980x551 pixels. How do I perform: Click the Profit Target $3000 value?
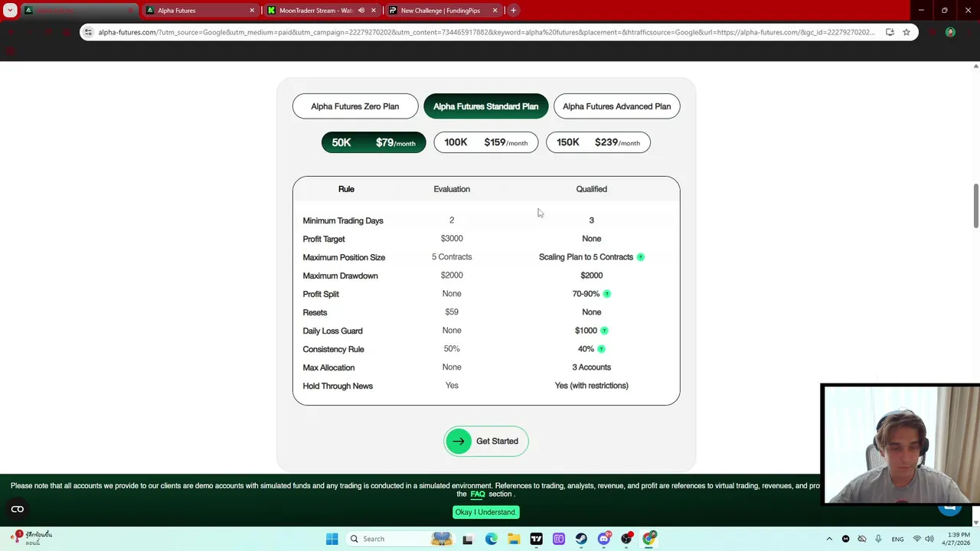(x=452, y=239)
